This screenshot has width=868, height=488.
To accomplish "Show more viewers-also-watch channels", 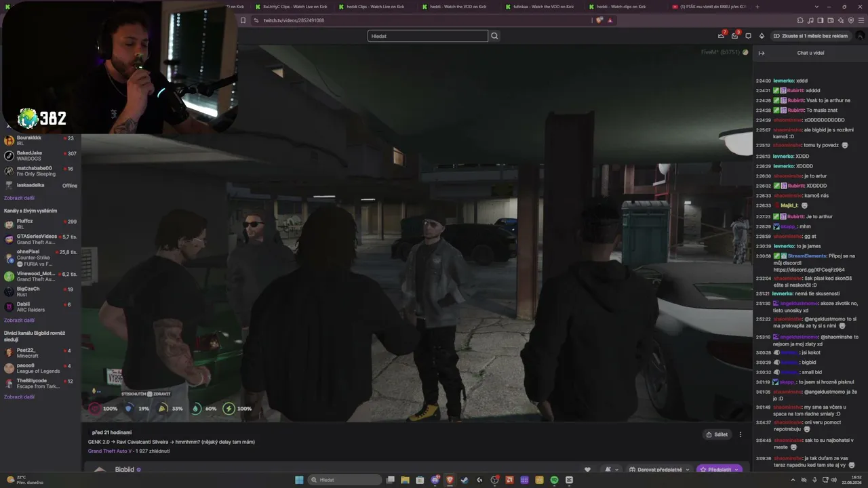I will pos(19,396).
